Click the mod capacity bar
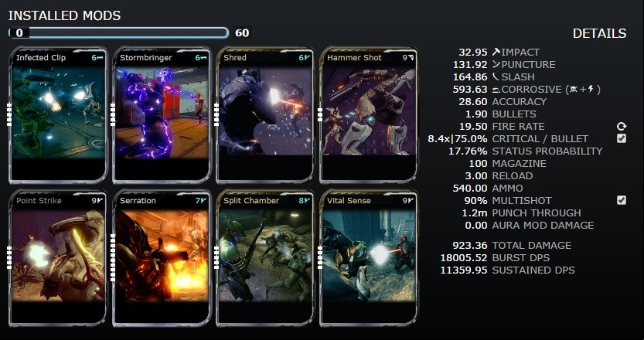The image size is (644, 340). click(118, 33)
